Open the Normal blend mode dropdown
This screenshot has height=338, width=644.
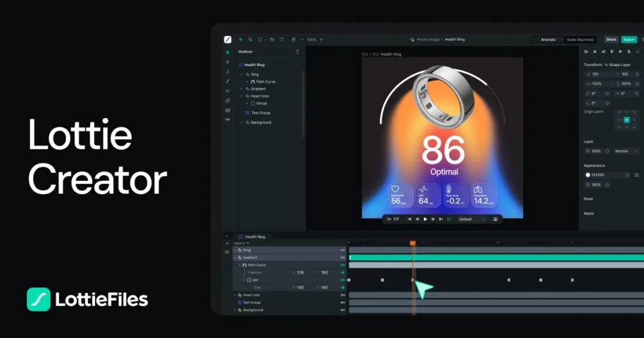pos(626,151)
